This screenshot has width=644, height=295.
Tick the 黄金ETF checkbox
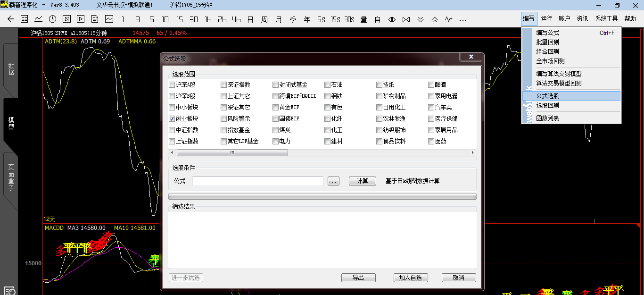276,108
